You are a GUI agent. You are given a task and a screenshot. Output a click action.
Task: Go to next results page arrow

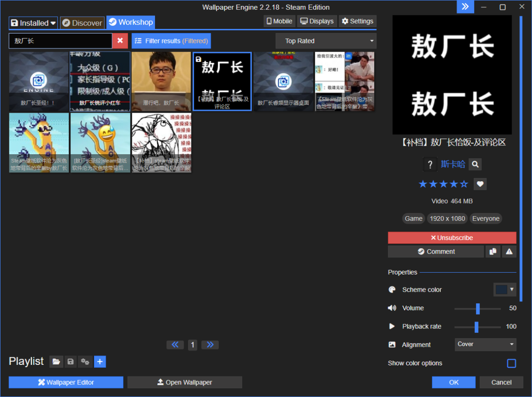pos(210,345)
